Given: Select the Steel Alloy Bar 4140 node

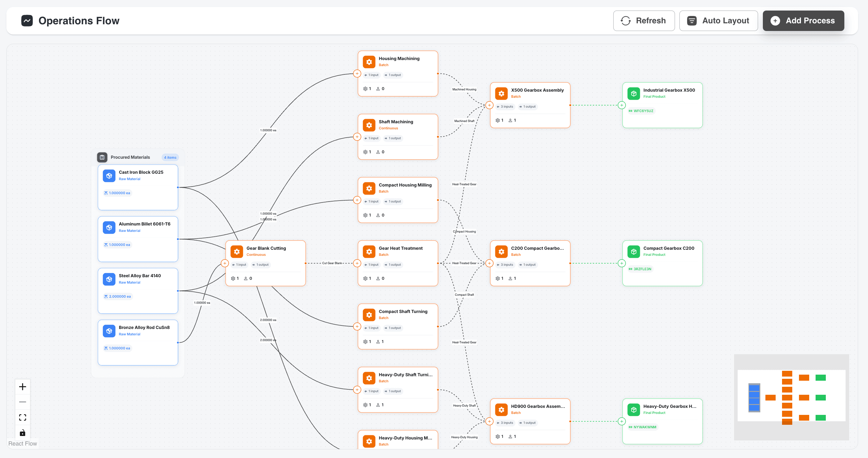Looking at the screenshot, I should (138, 290).
